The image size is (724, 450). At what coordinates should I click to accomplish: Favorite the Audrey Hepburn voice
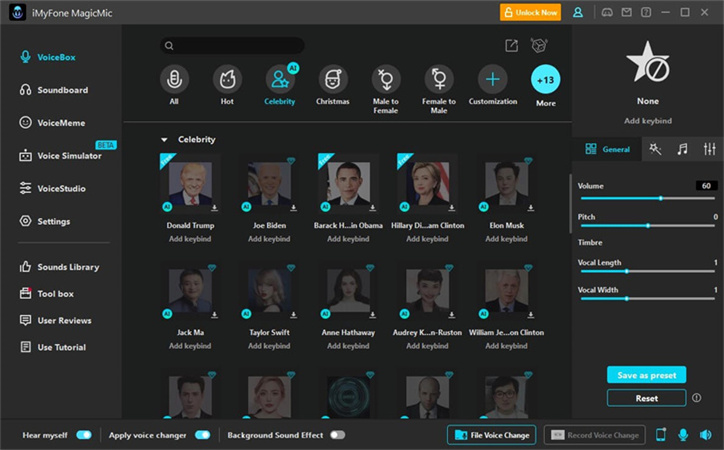point(449,268)
